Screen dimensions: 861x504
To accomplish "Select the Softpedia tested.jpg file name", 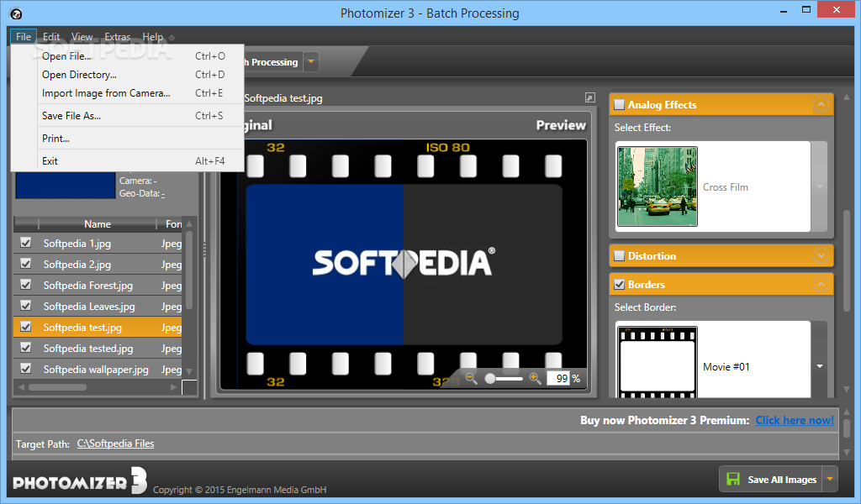I will (87, 349).
